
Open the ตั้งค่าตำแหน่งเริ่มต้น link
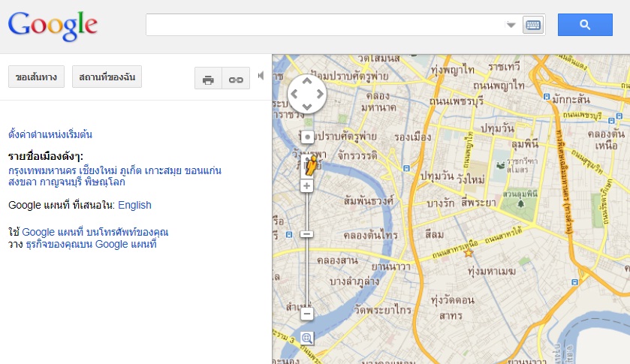tap(50, 134)
